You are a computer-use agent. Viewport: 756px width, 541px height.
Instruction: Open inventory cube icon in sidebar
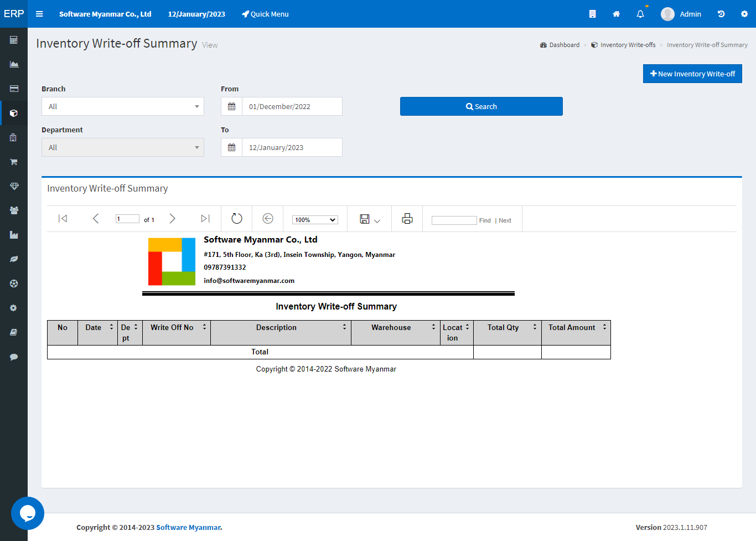pyautogui.click(x=14, y=113)
